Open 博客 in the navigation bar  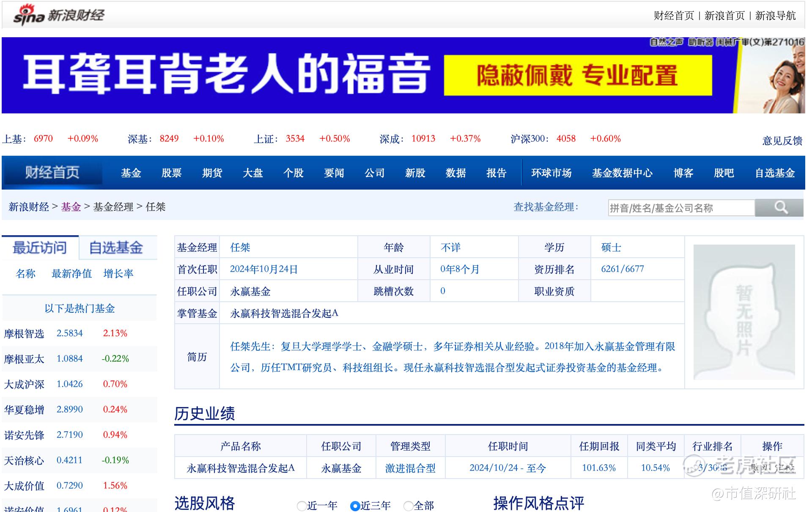point(683,173)
